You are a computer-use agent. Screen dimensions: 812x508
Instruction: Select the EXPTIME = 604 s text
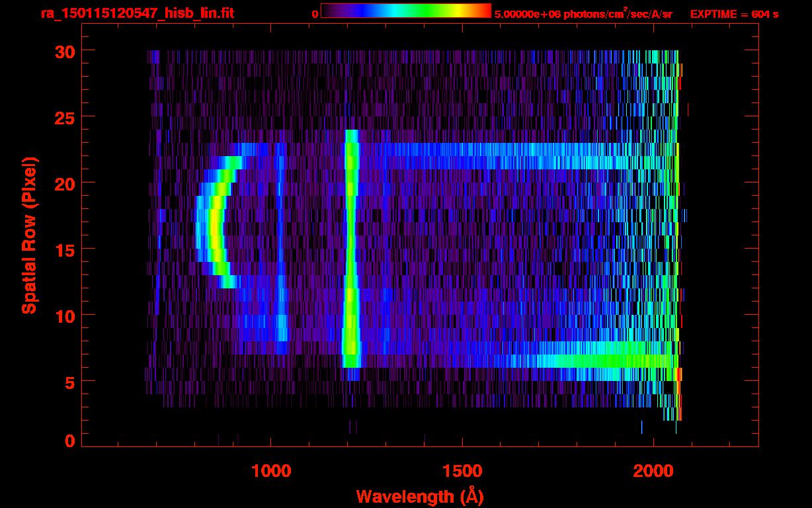point(734,14)
